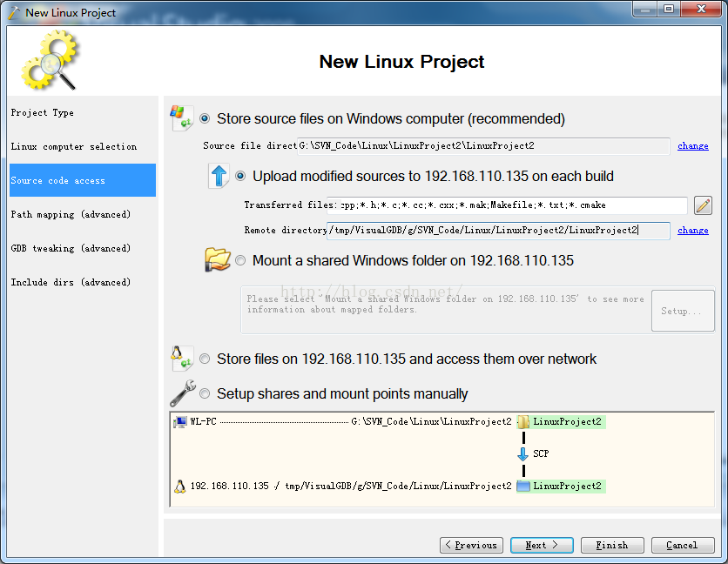Click the Cancel button
Viewport: 728px width, 564px height.
click(683, 545)
